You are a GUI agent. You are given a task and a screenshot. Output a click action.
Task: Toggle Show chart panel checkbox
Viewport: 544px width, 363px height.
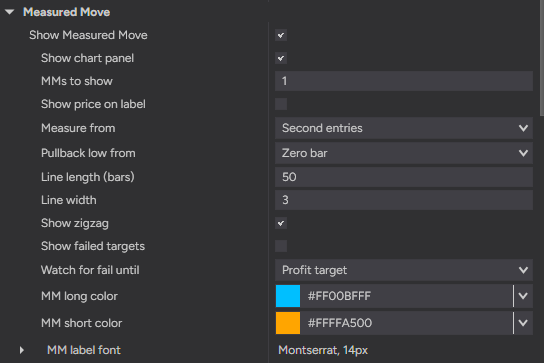tap(281, 58)
